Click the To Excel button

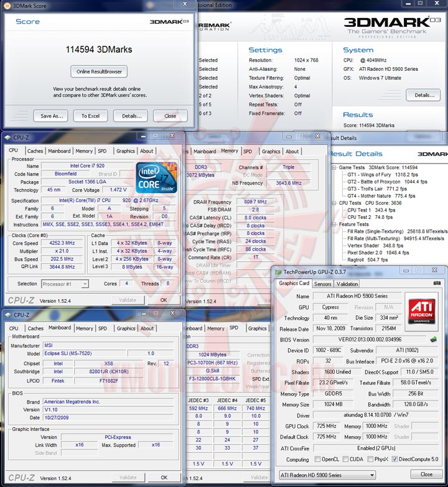[x=90, y=116]
